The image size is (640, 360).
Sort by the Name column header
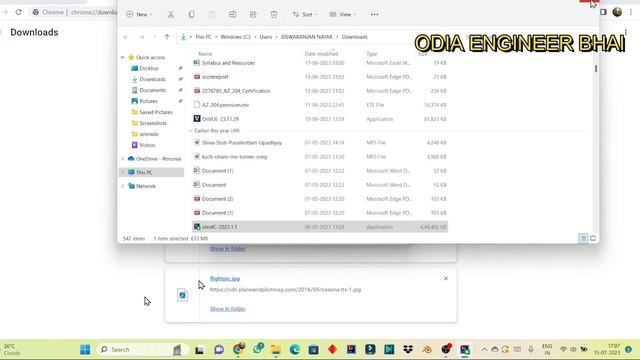pyautogui.click(x=205, y=54)
